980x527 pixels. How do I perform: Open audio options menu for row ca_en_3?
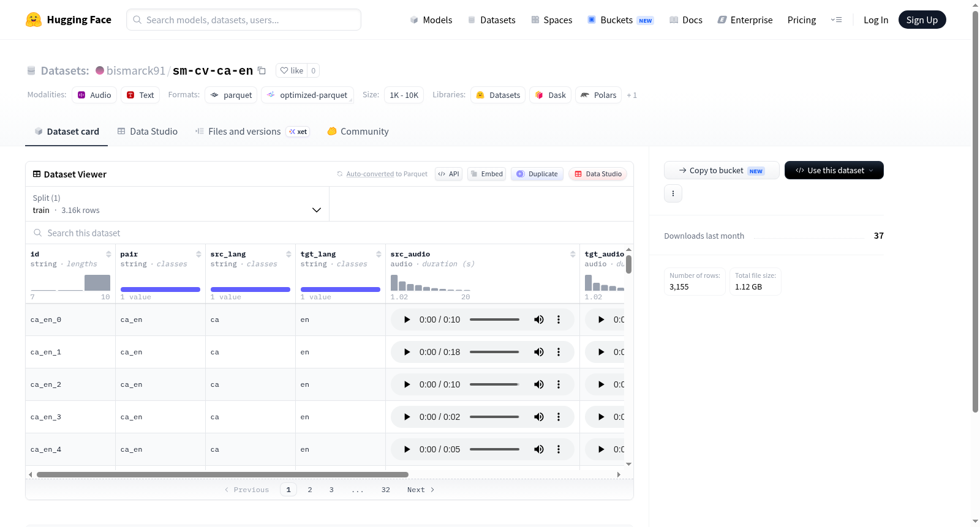coord(559,417)
